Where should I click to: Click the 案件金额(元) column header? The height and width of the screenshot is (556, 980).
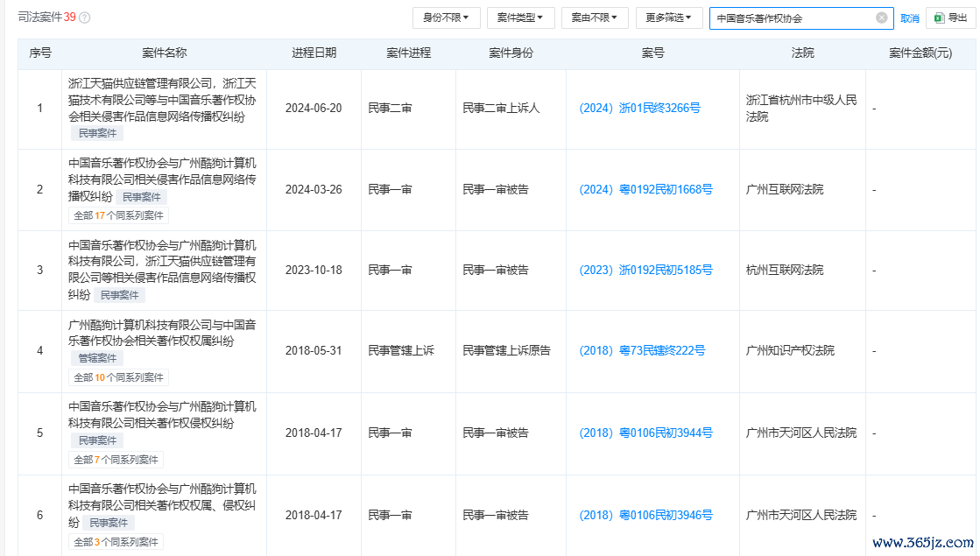(920, 53)
